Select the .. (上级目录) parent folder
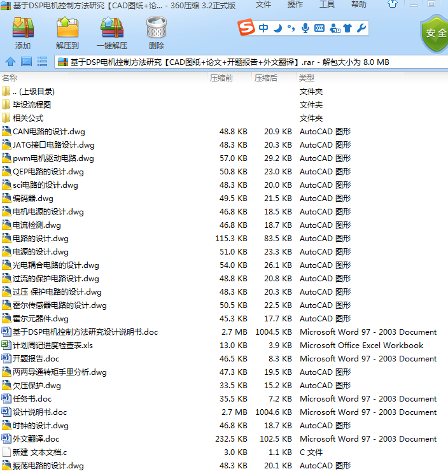 coord(34,92)
